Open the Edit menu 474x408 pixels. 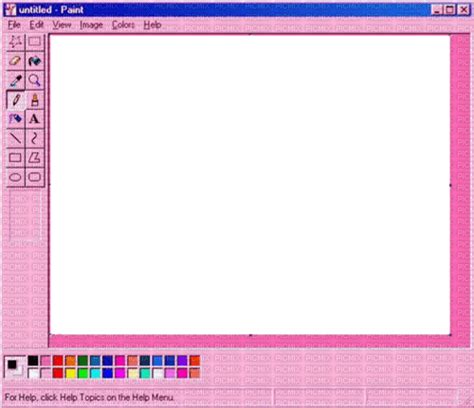36,25
